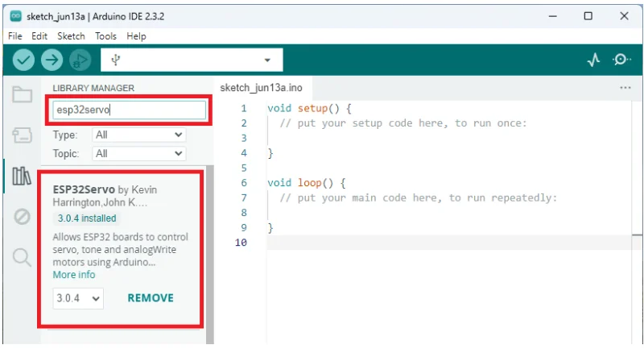The image size is (644, 349).
Task: Open the Serial Plotter
Action: [593, 60]
